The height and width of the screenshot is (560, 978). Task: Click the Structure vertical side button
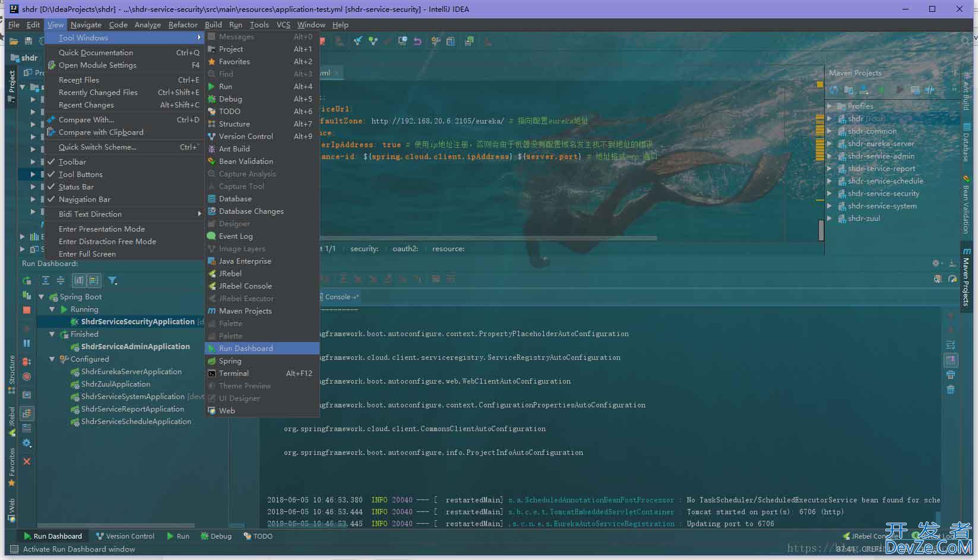pyautogui.click(x=11, y=375)
